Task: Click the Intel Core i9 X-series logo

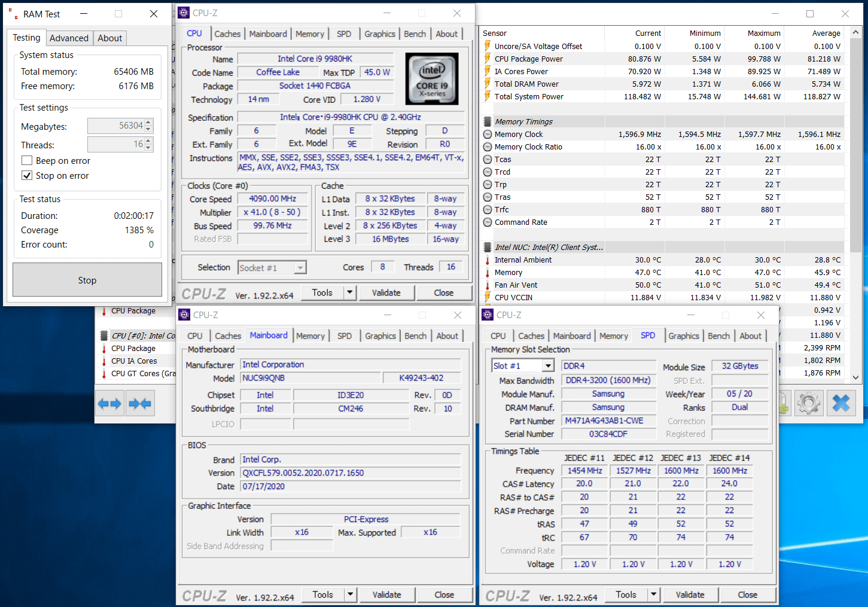Action: (432, 79)
